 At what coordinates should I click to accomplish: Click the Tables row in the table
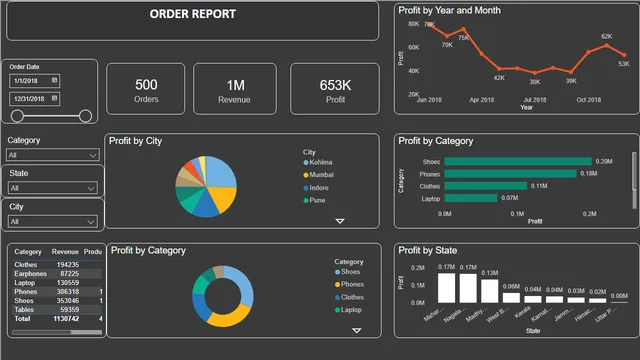[57, 310]
